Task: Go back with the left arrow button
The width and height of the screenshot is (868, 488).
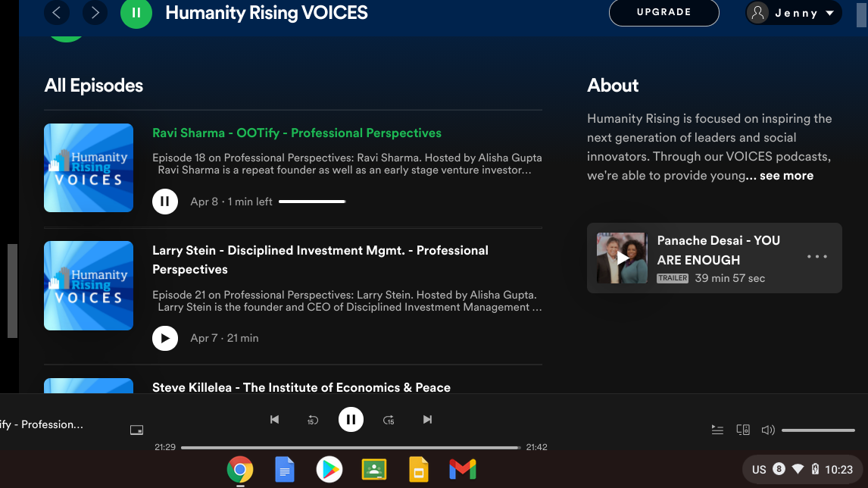Action: pyautogui.click(x=57, y=12)
